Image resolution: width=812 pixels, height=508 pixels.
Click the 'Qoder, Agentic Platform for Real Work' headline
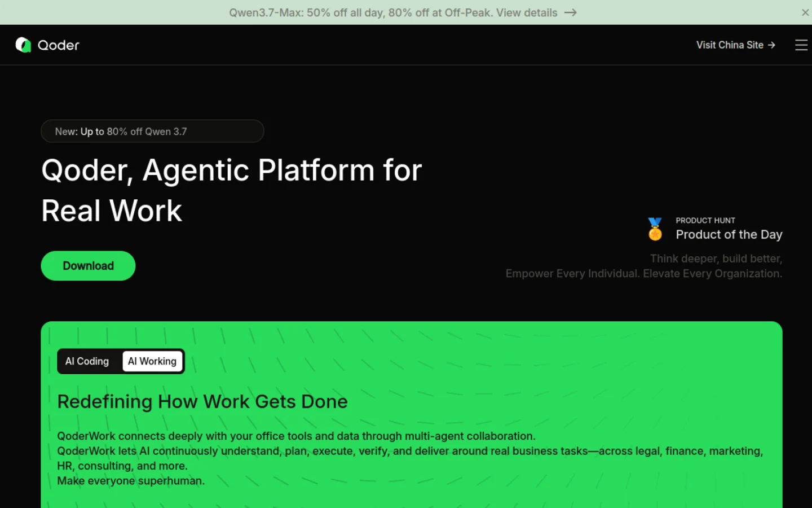pos(231,190)
